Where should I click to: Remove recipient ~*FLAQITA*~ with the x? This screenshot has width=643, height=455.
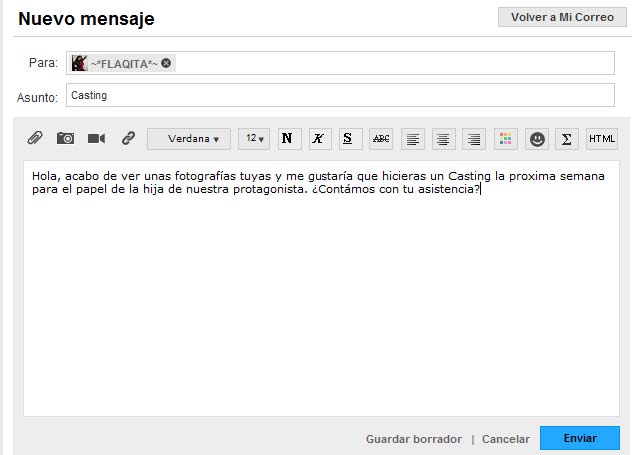tap(166, 63)
